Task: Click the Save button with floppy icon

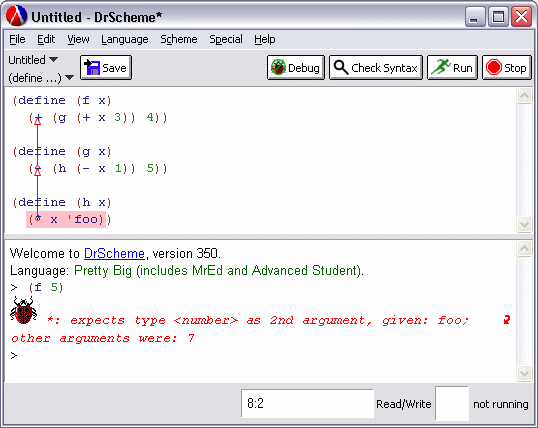Action: point(106,68)
